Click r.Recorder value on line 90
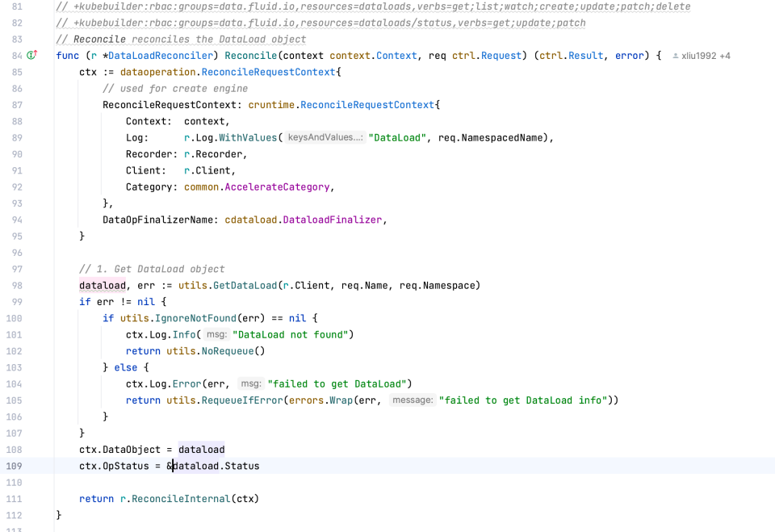Screen dimensions: 775x532 point(213,154)
